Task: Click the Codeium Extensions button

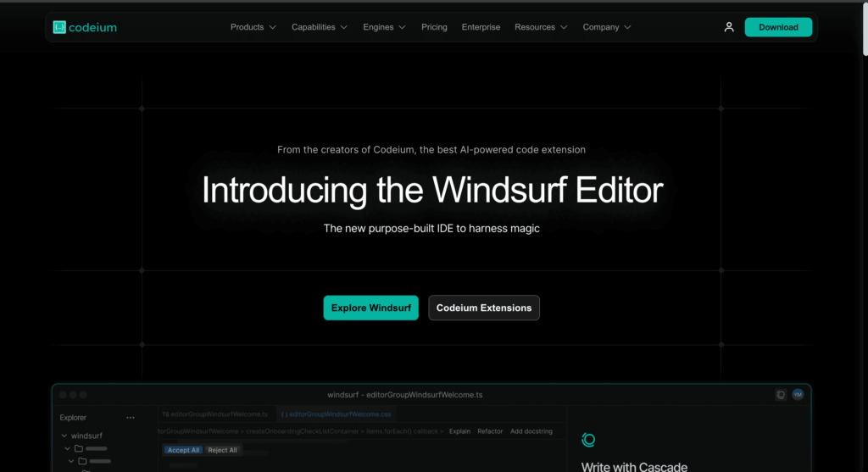Action: pyautogui.click(x=484, y=308)
